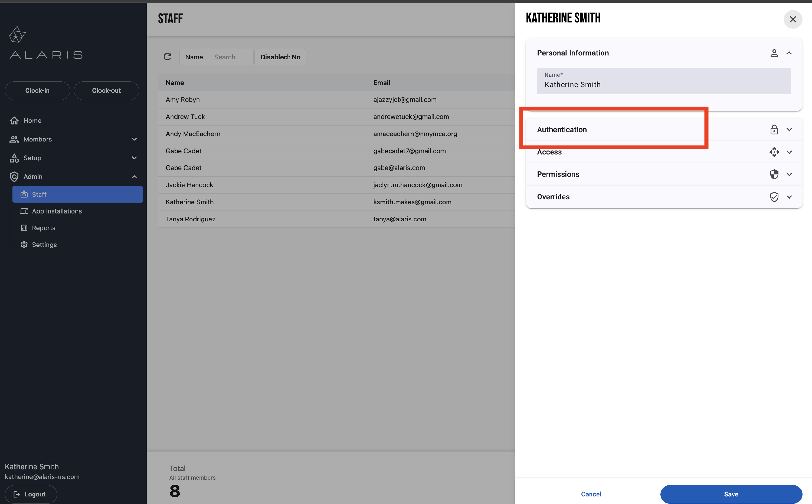812x504 pixels.
Task: Toggle the Disabled: No filter
Action: (x=280, y=57)
